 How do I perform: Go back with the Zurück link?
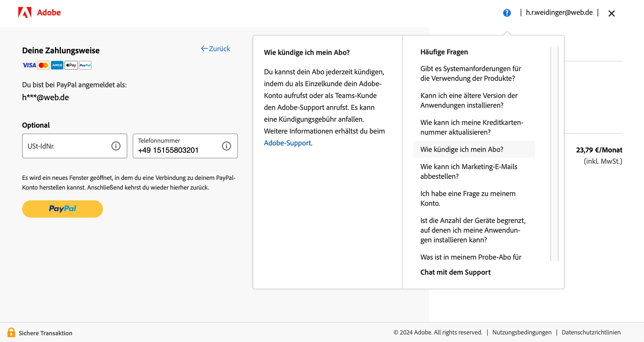[215, 49]
